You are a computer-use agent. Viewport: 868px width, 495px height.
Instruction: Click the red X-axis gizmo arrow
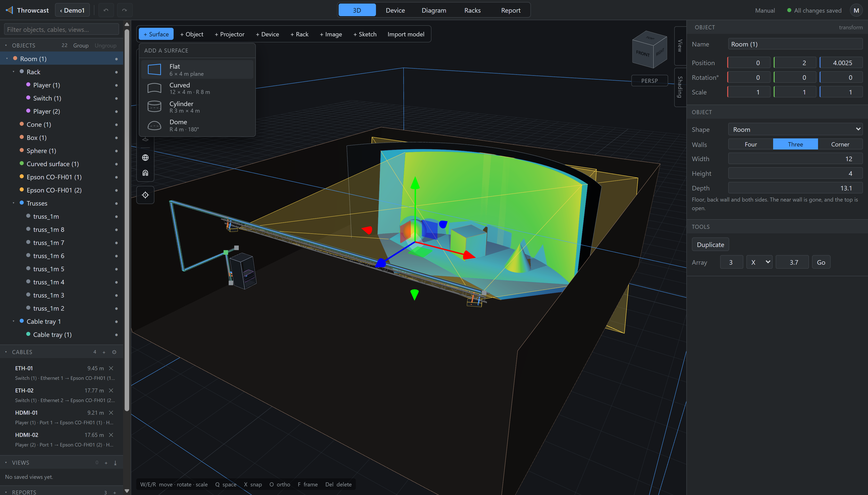tap(469, 255)
